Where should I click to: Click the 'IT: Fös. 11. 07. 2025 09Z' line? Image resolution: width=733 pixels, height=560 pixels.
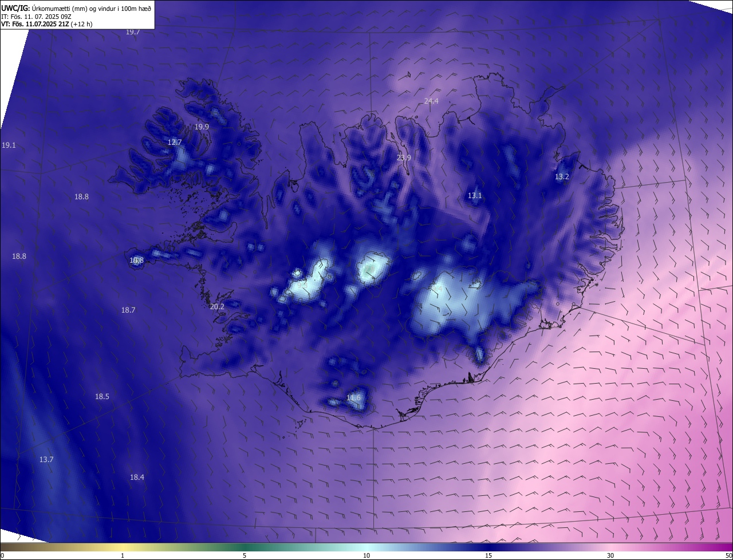(x=36, y=17)
